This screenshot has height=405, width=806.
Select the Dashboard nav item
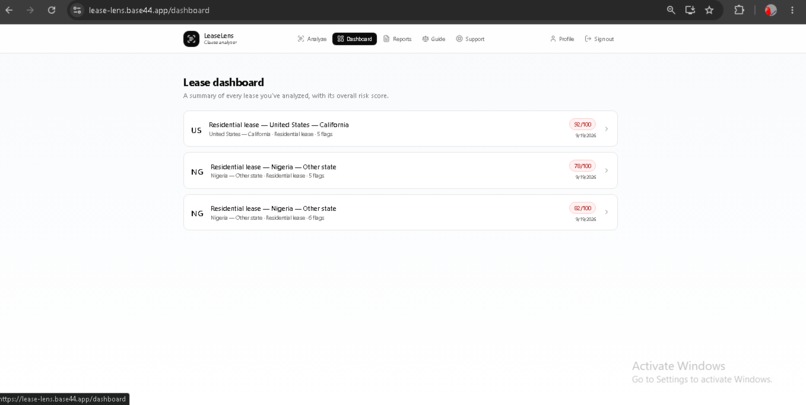[354, 39]
